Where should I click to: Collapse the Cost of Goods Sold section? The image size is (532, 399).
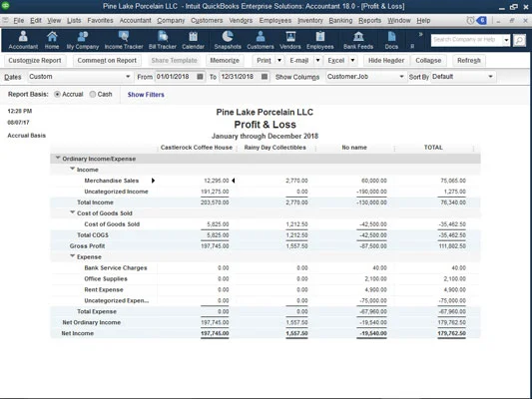click(72, 212)
